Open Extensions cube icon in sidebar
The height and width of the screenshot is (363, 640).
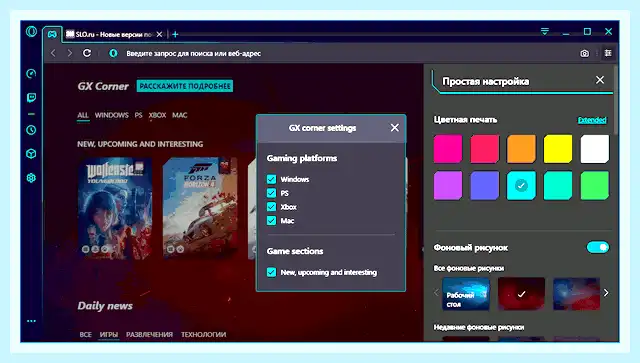31,154
